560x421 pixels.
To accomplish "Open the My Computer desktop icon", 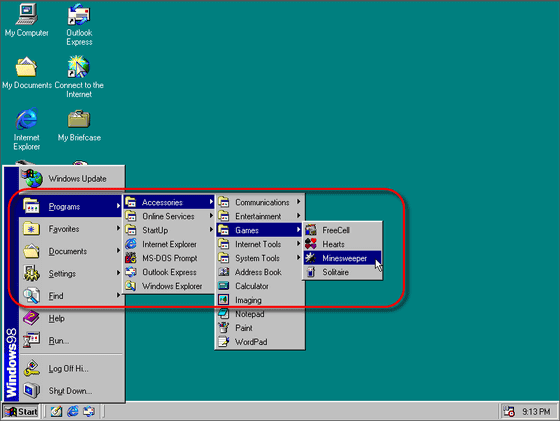I will pos(26,20).
